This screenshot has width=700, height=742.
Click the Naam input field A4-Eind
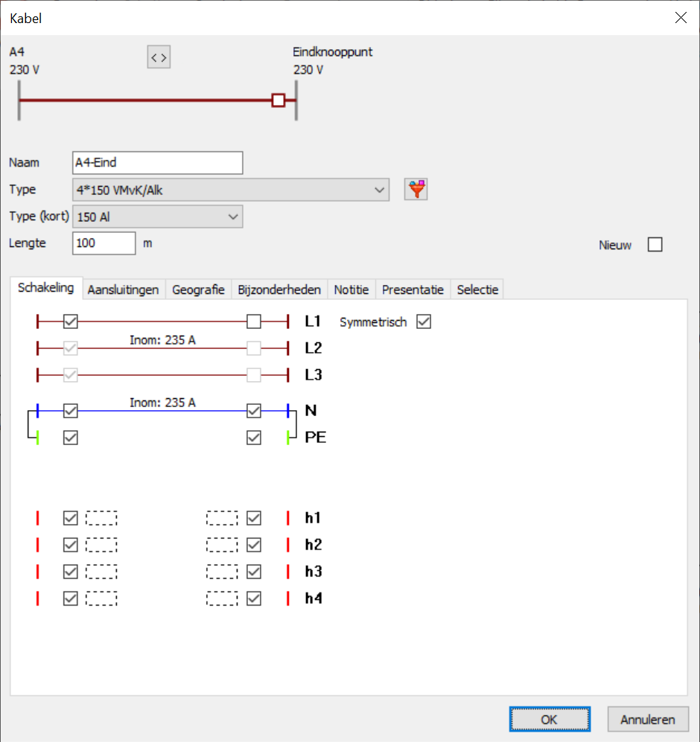pos(158,163)
